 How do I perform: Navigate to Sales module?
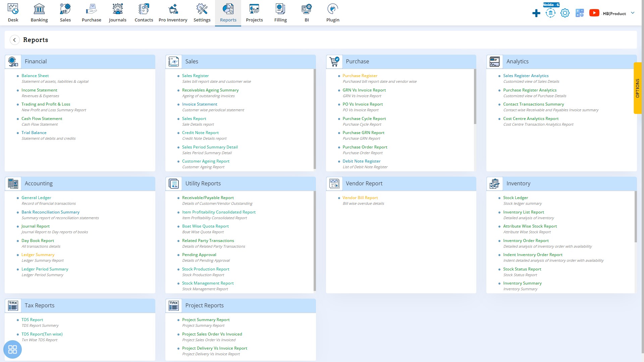coord(65,12)
